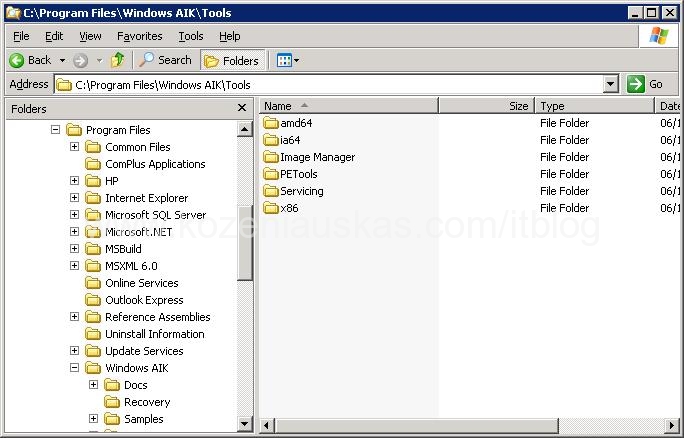Click folder tree scroll up arrow

245,129
